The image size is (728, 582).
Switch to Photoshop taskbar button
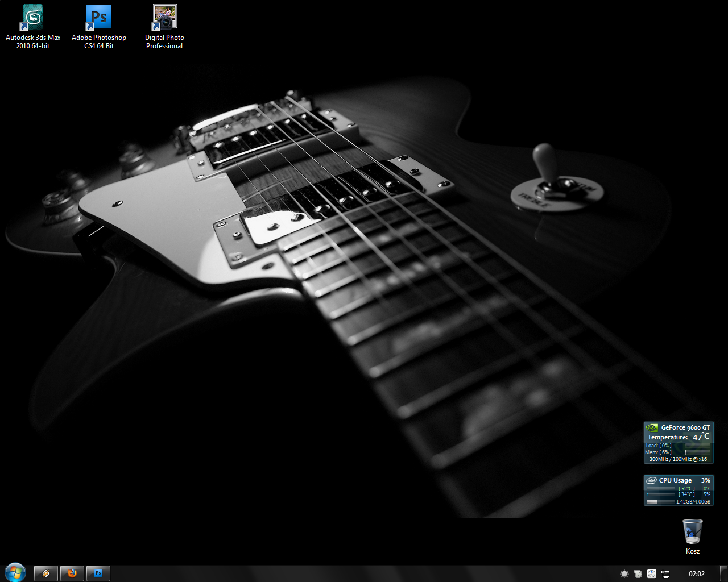click(98, 573)
